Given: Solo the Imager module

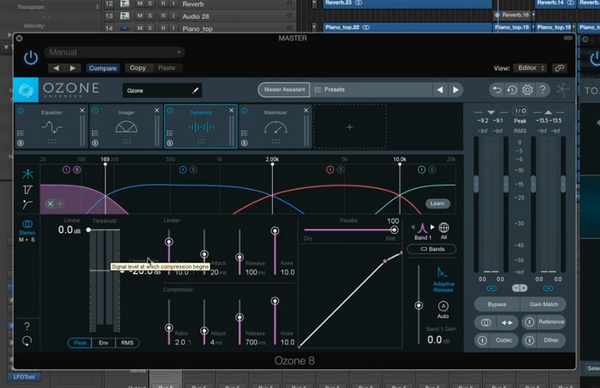Looking at the screenshot, I should [x=95, y=143].
